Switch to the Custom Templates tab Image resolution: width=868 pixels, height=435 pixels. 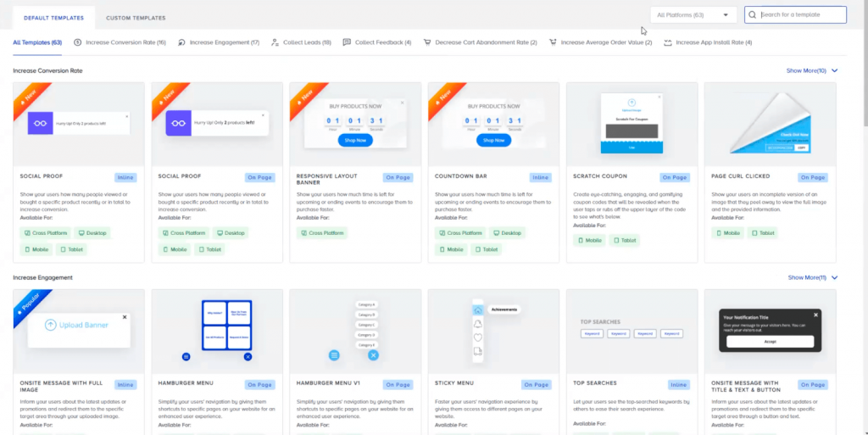pyautogui.click(x=136, y=18)
